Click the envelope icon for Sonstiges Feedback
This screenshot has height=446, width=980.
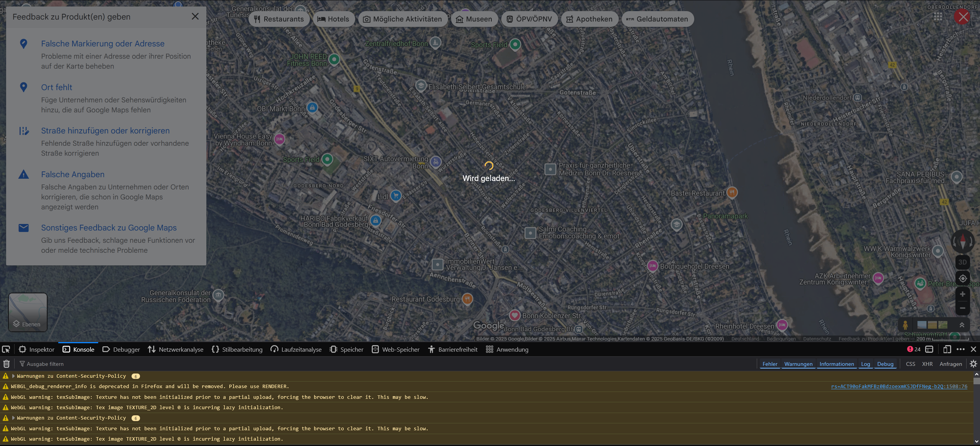click(x=24, y=228)
